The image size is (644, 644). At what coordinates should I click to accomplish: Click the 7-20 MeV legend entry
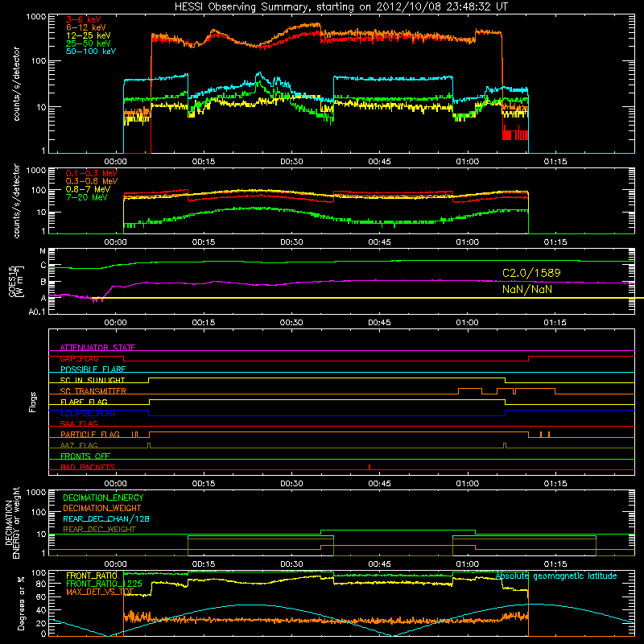pyautogui.click(x=86, y=197)
